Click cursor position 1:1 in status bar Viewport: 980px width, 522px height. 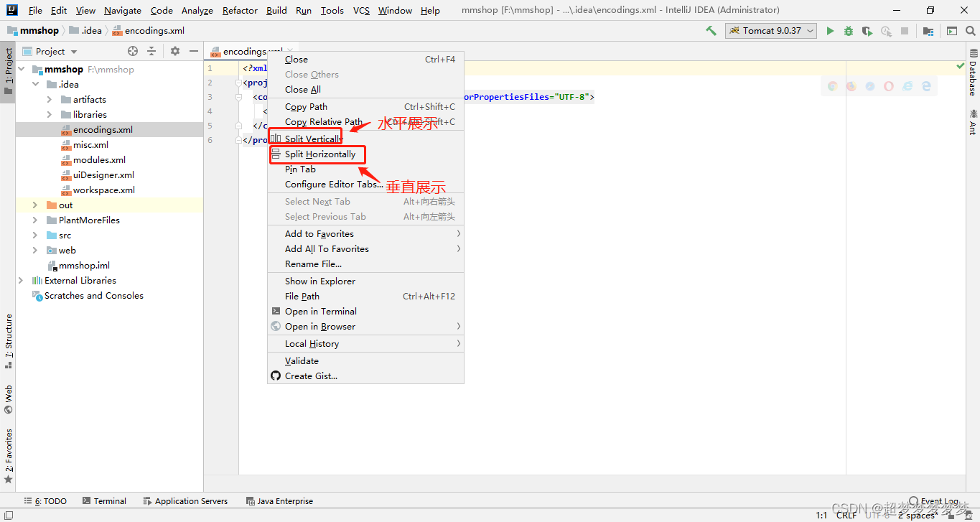pyautogui.click(x=821, y=516)
